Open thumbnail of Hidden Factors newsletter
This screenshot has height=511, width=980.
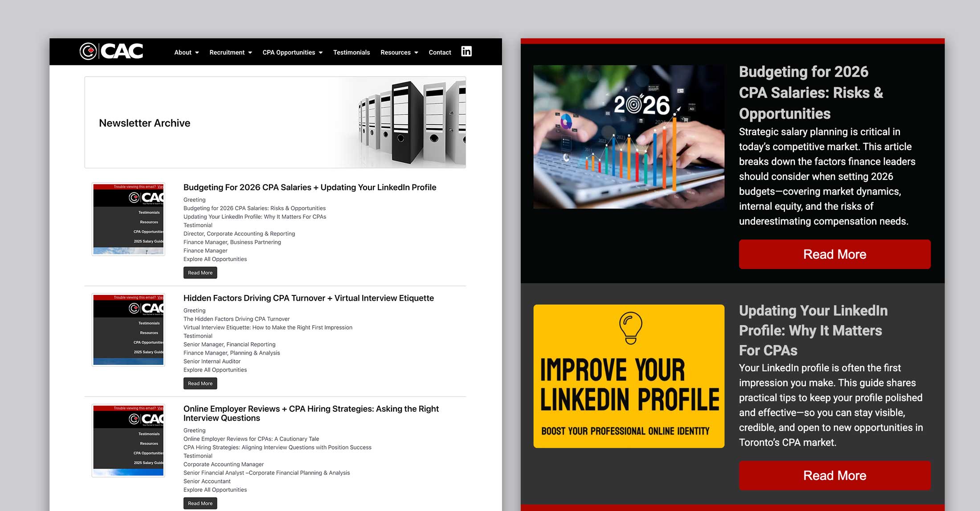click(128, 330)
